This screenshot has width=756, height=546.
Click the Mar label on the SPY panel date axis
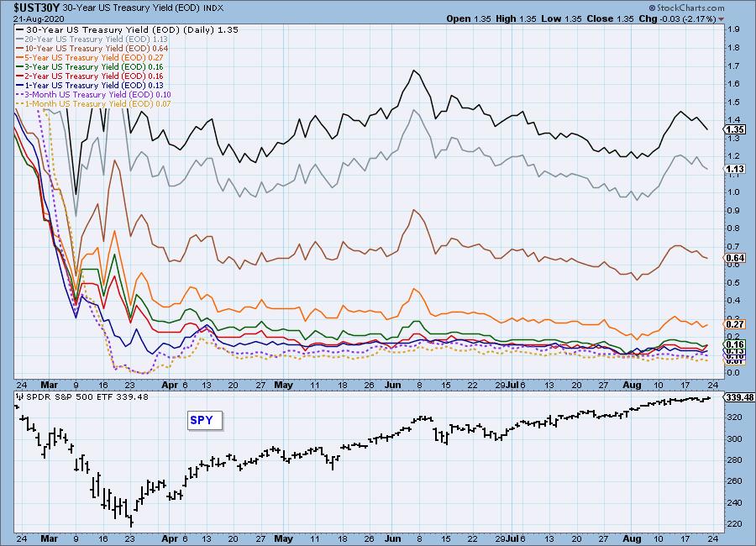coord(50,538)
